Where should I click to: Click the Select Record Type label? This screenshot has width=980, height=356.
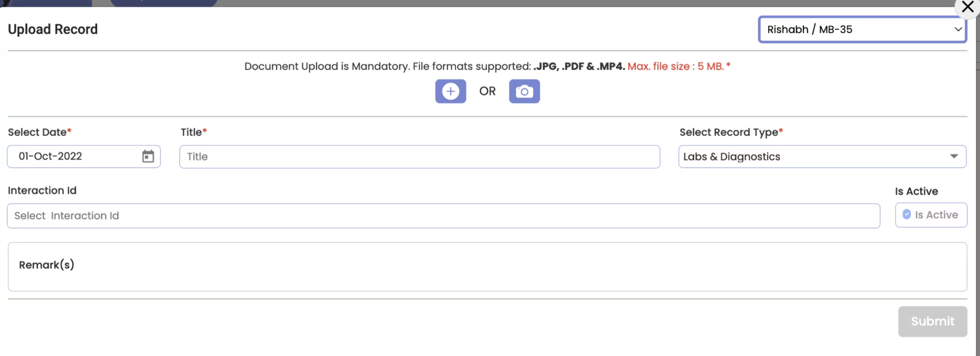[x=731, y=132]
